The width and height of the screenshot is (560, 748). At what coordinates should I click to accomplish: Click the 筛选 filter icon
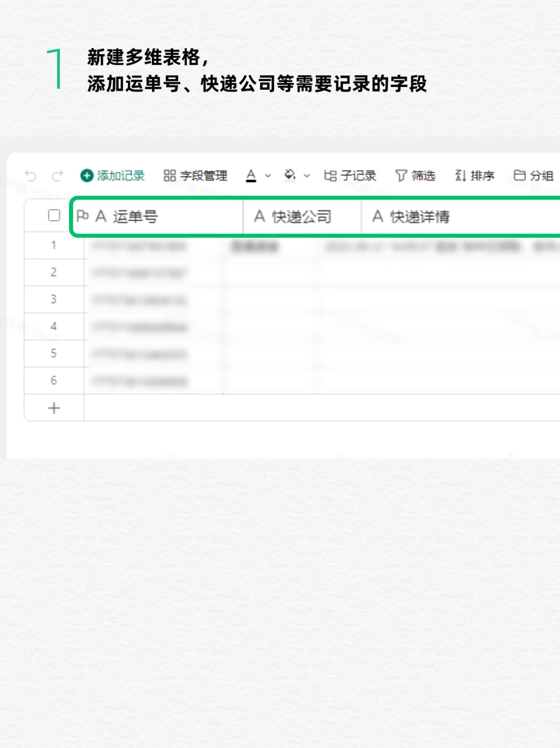click(417, 176)
